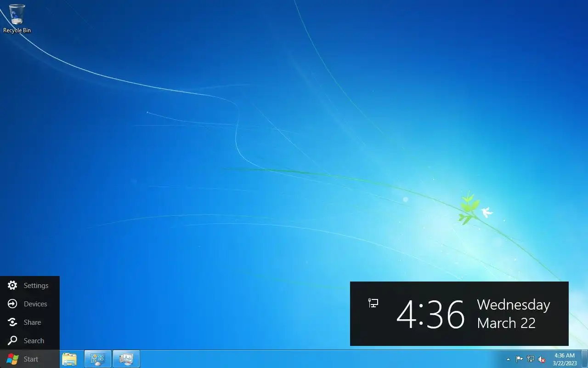Switch to the Control Panel taskbar window
588x368 pixels.
[x=98, y=359]
